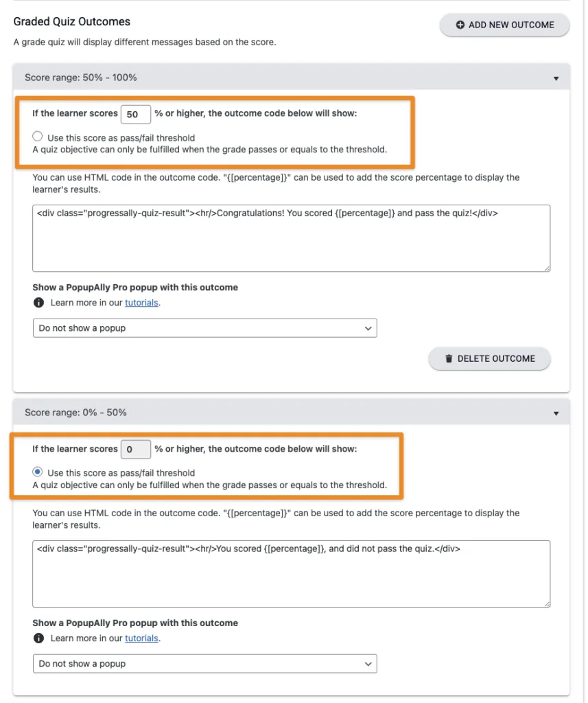Open the tutorials link in the first outcome
Screen dimensions: 588x703
point(141,303)
